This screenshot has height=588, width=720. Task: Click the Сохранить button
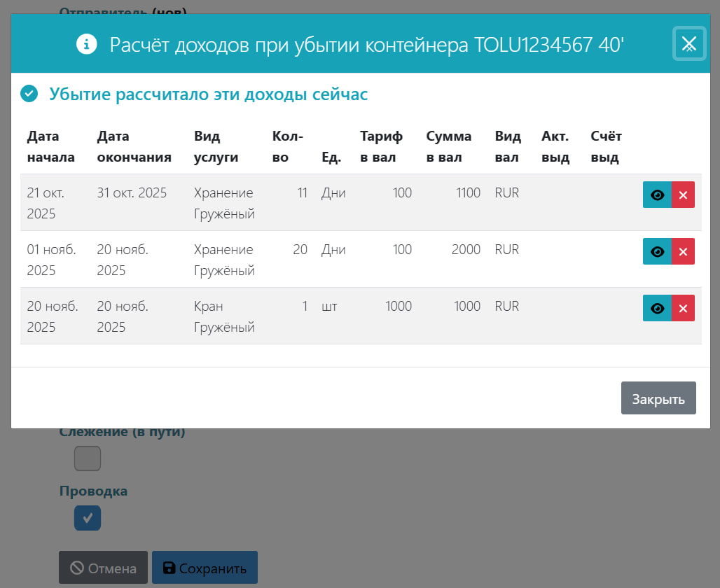point(205,568)
